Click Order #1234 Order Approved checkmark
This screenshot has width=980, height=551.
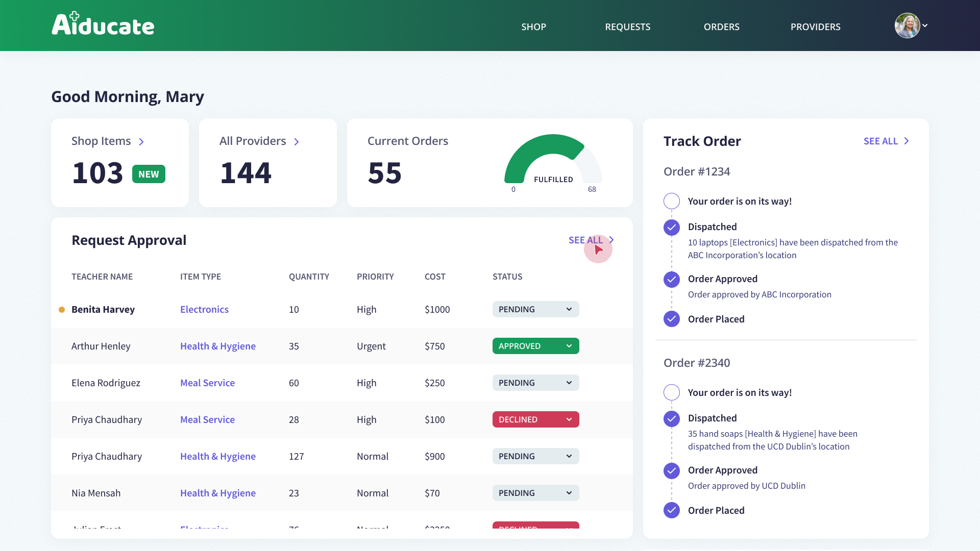click(672, 279)
